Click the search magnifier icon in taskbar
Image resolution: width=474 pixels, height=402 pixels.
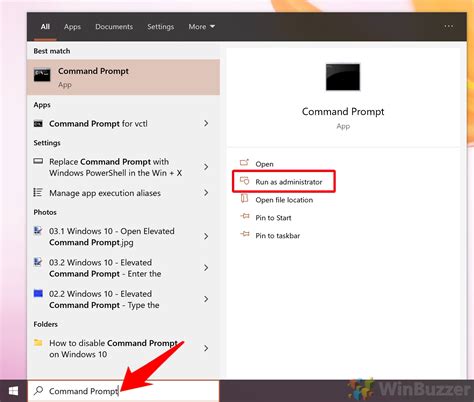(39, 390)
